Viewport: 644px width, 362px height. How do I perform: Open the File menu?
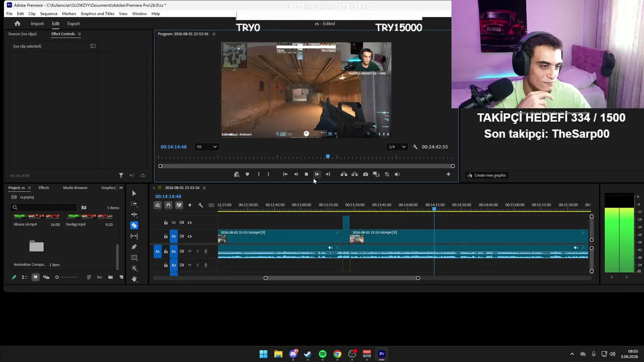9,14
